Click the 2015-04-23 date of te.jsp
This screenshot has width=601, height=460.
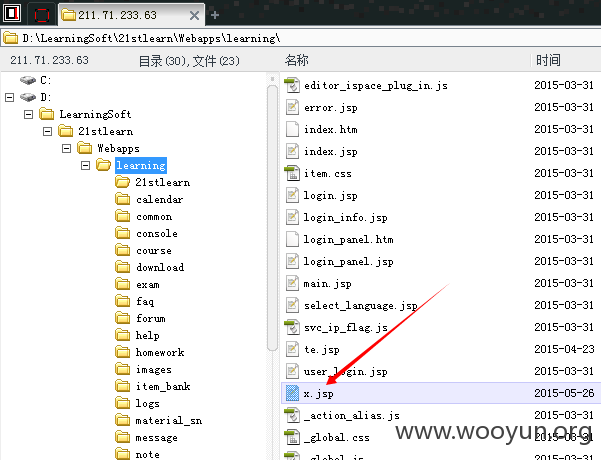point(564,349)
